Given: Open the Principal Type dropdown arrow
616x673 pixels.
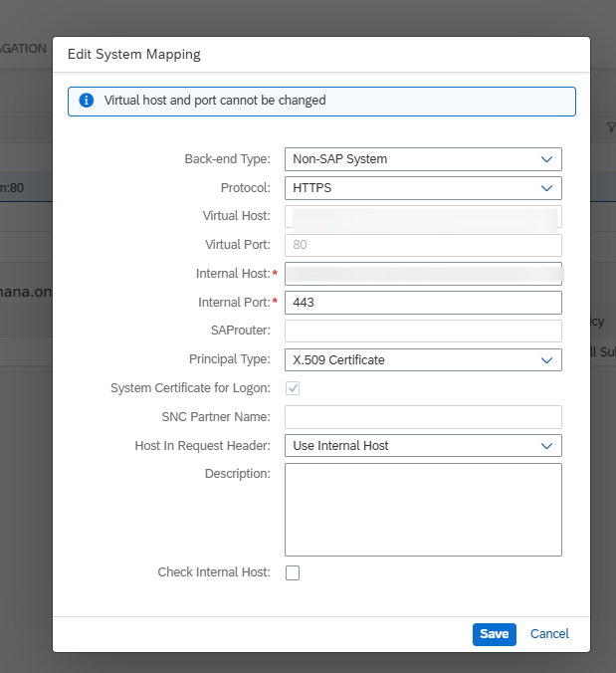Looking at the screenshot, I should click(x=546, y=360).
